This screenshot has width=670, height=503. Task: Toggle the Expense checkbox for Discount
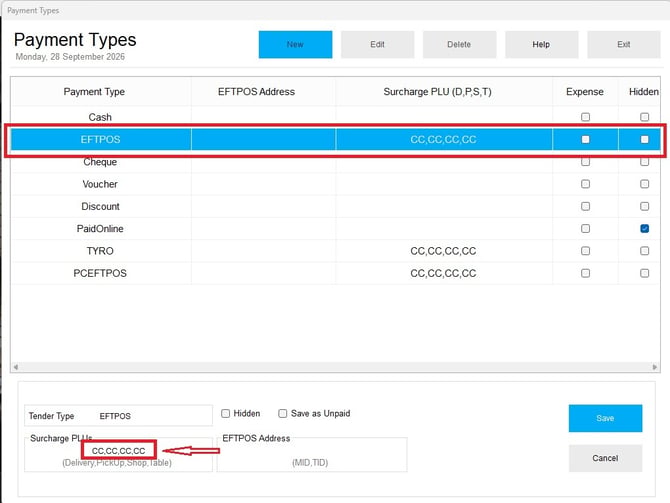[x=585, y=206]
